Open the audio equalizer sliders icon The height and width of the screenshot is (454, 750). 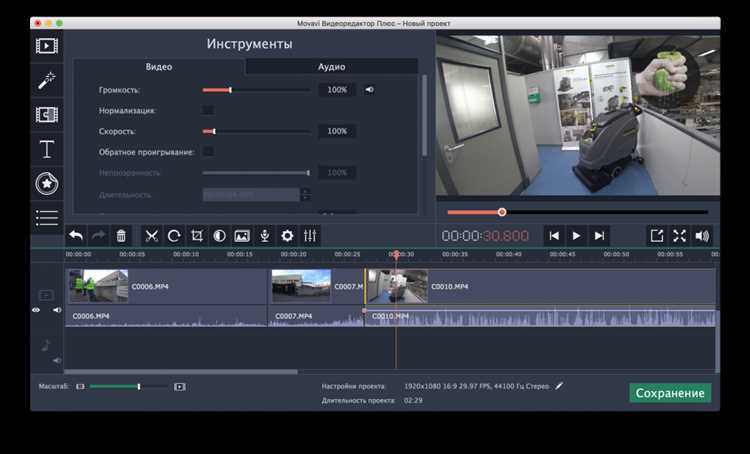310,235
